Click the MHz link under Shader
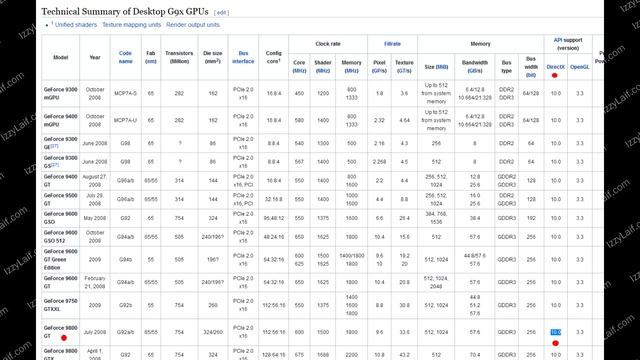Screen dimensions: 640x360 322,71
